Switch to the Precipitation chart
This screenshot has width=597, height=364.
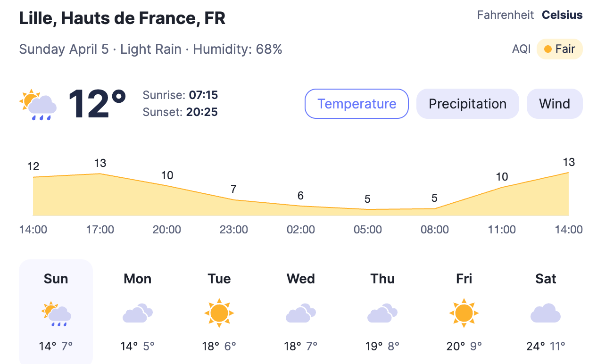pos(467,104)
